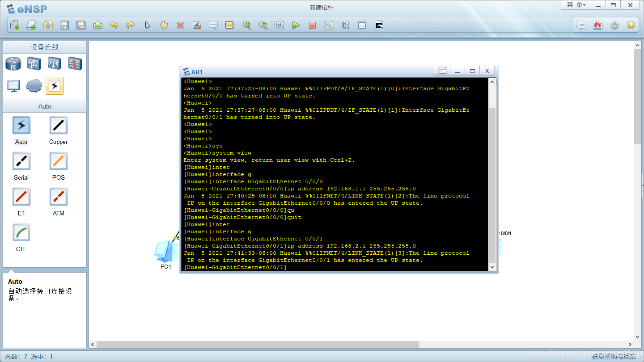Stop devices with red stop icon
This screenshot has width=644, height=362.
pyautogui.click(x=312, y=25)
